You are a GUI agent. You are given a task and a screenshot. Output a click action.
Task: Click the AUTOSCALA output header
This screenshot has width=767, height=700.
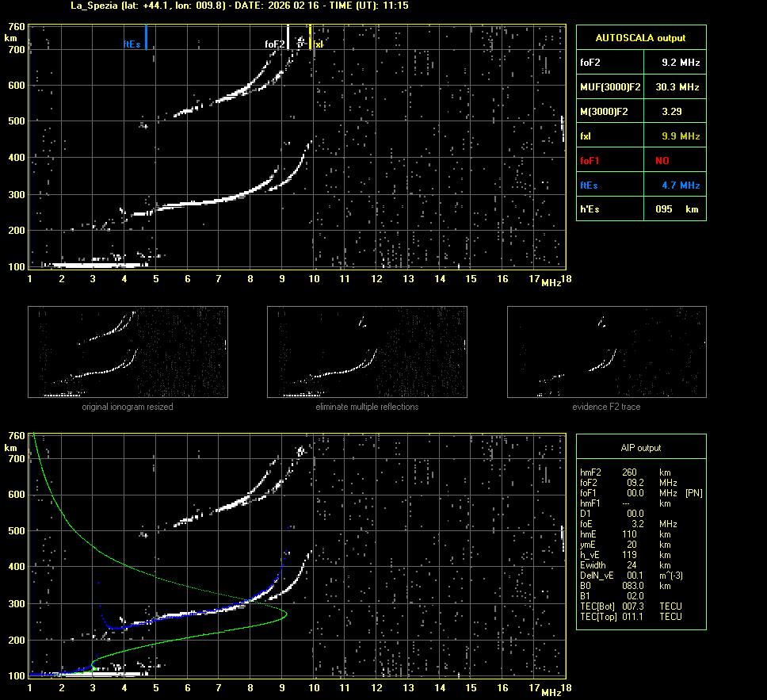640,37
